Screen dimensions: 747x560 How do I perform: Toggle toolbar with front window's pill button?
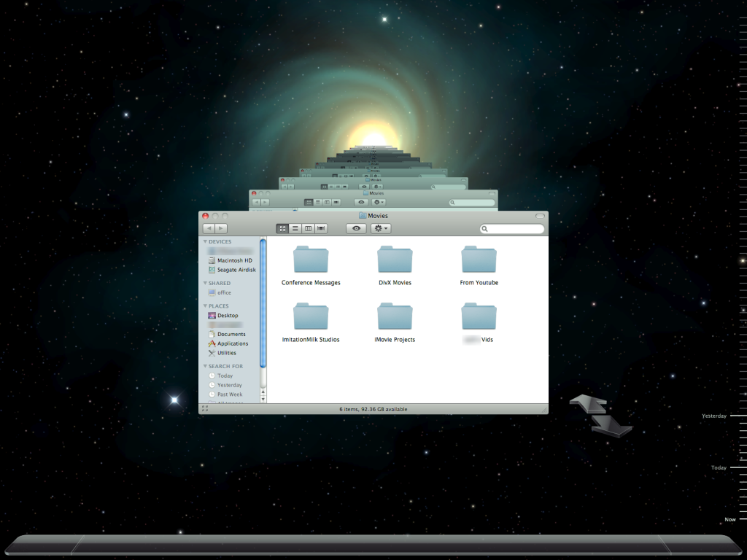(540, 216)
